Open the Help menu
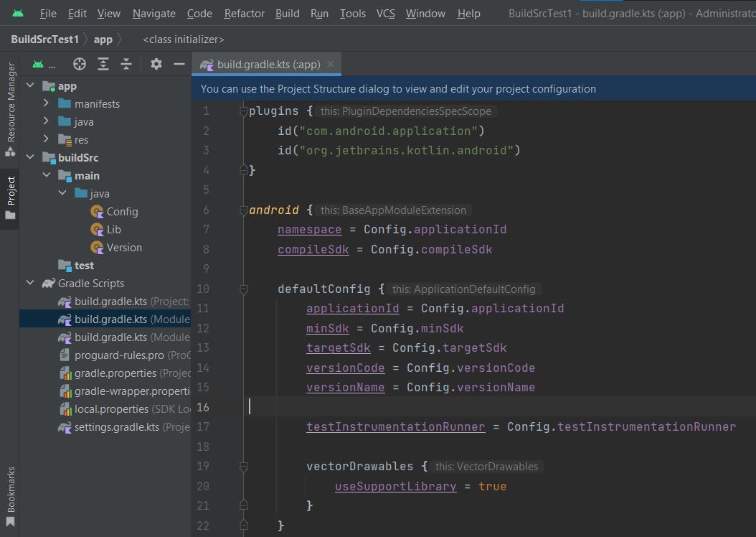 (x=468, y=14)
